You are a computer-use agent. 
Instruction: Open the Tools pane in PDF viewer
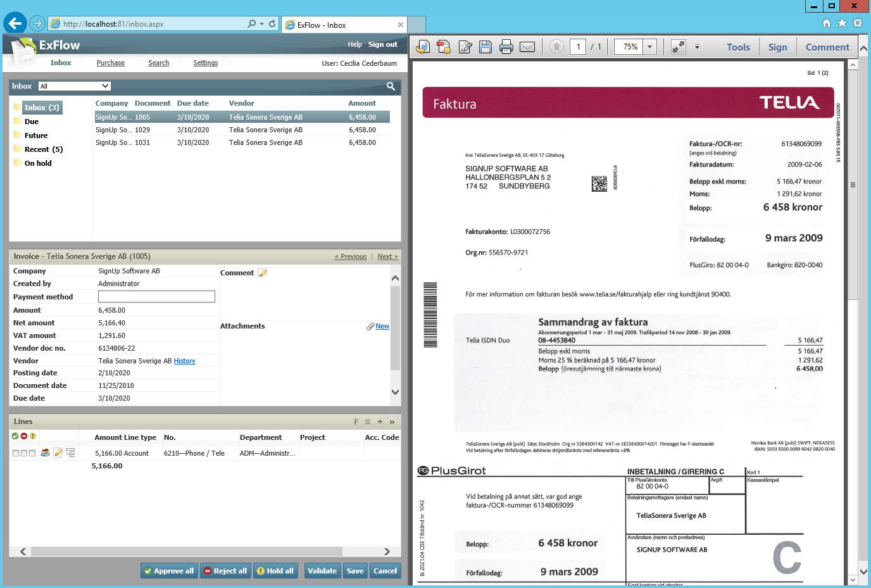738,47
